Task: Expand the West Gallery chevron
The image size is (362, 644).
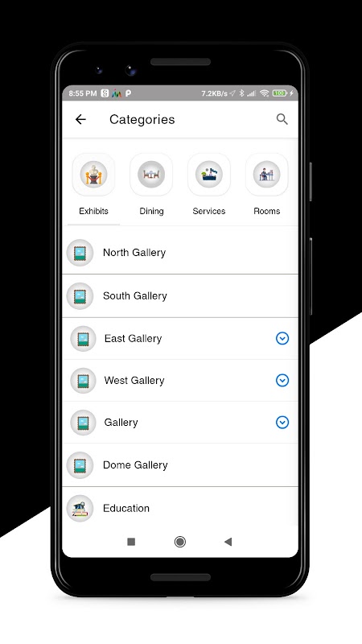Action: (282, 380)
